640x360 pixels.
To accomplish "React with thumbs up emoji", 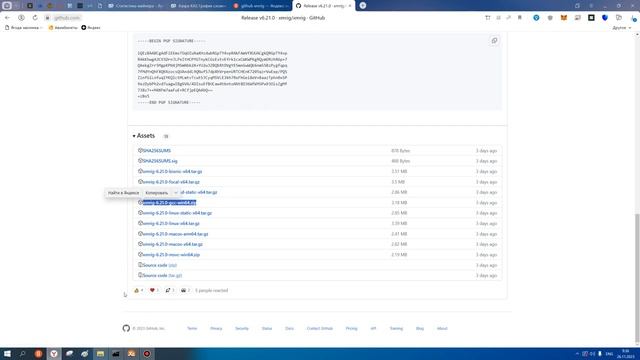I will point(138,290).
